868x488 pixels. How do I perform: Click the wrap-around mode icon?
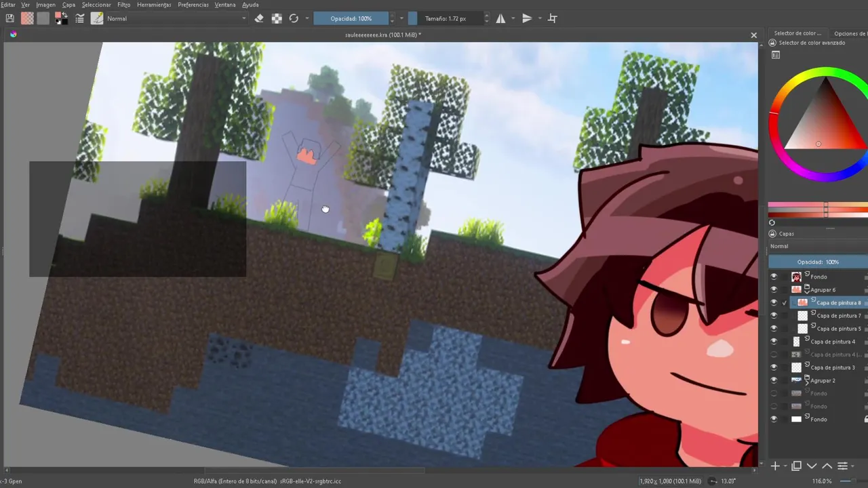point(552,19)
